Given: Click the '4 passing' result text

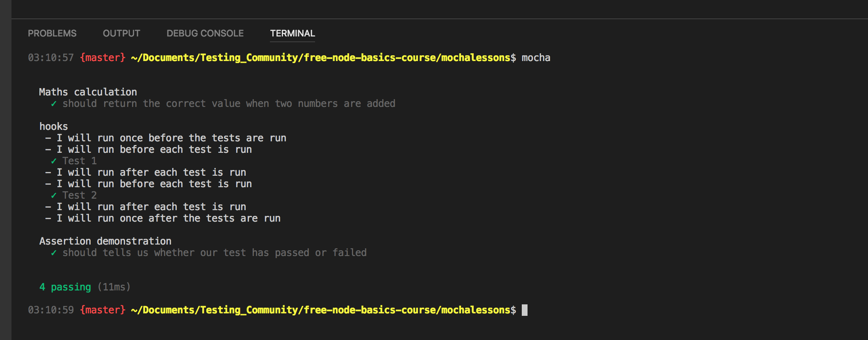Looking at the screenshot, I should [65, 287].
